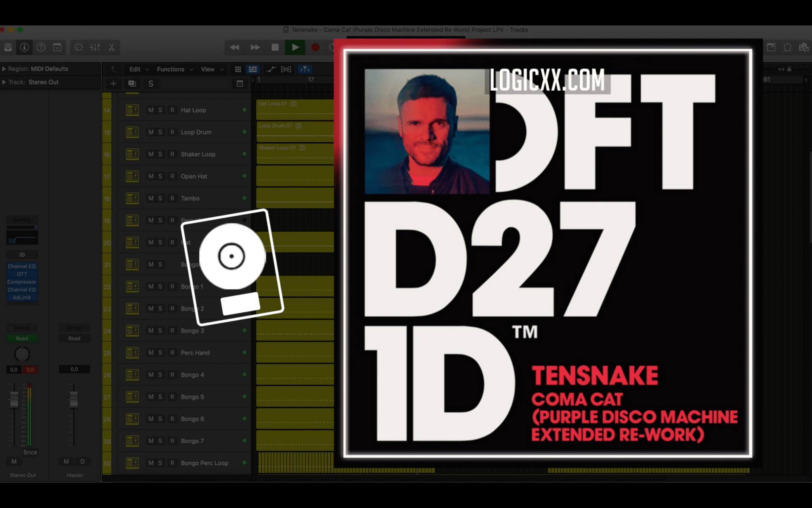Open the Mixer sliders icon
Screen dimensions: 812x508
95,48
